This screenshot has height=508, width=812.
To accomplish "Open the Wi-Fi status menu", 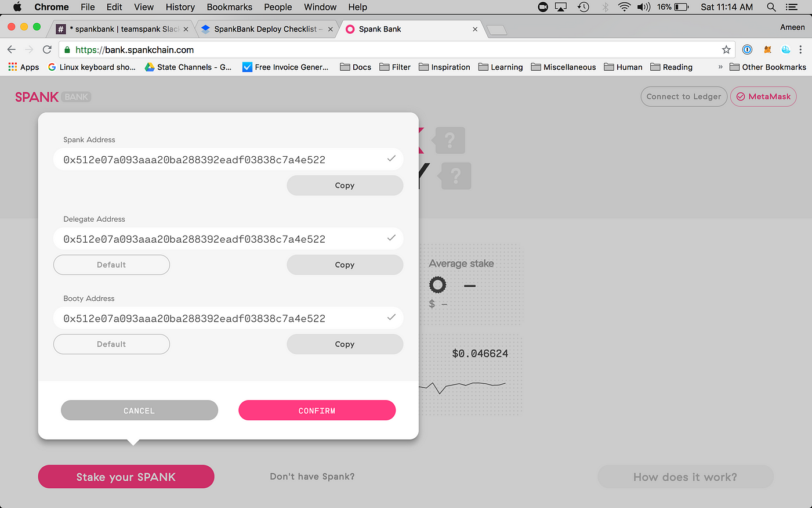I will point(624,7).
